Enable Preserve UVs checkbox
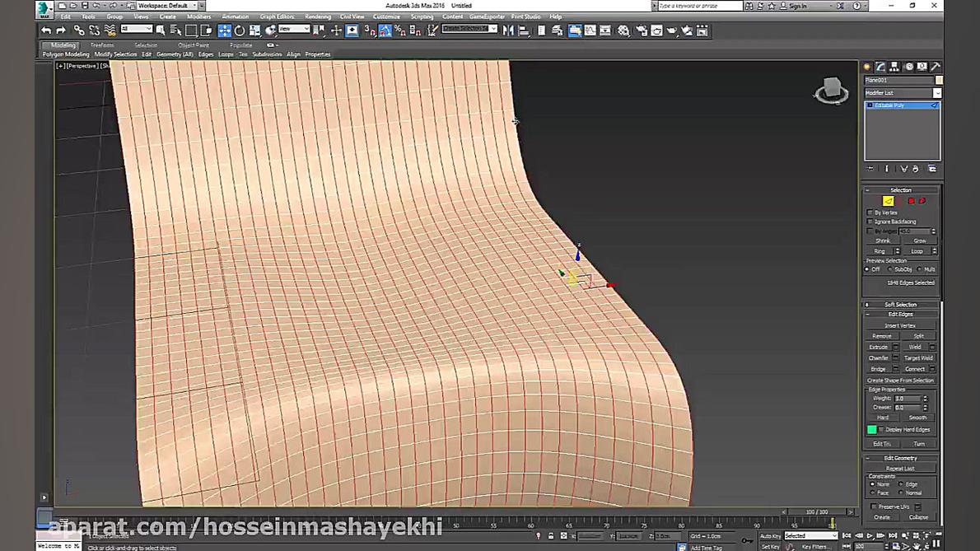 tap(874, 507)
